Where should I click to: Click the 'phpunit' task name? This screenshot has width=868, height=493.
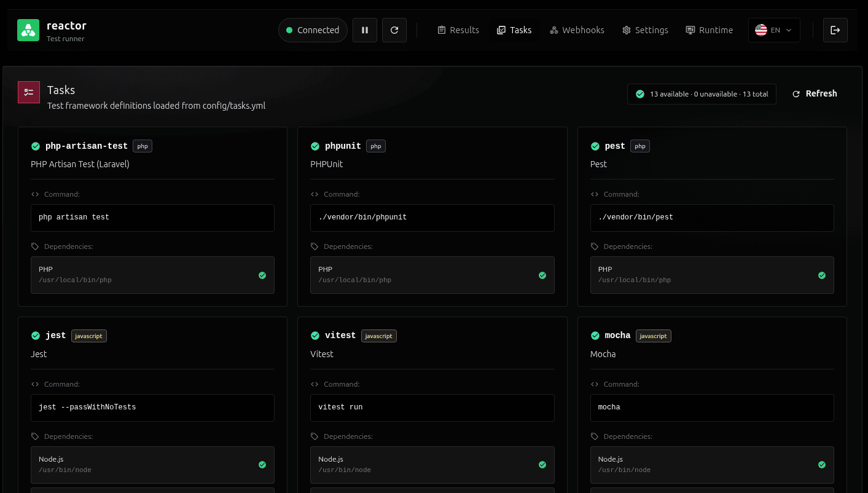point(343,146)
